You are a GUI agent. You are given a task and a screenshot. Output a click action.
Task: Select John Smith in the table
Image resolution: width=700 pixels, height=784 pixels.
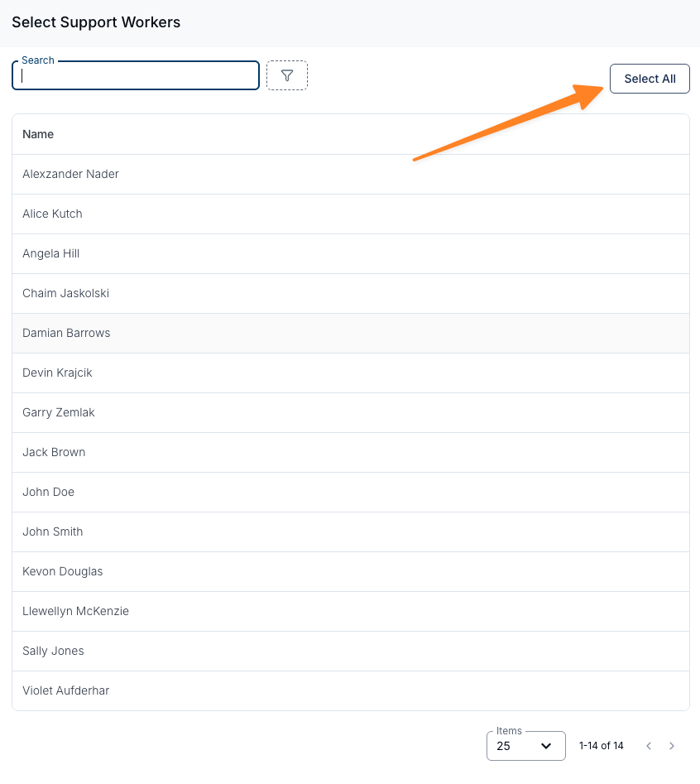tap(351, 532)
